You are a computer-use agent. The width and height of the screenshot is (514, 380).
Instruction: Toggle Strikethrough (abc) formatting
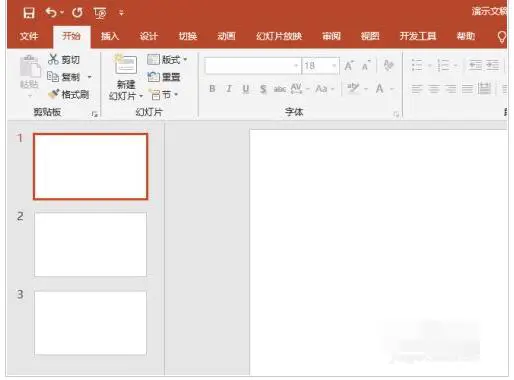point(280,89)
